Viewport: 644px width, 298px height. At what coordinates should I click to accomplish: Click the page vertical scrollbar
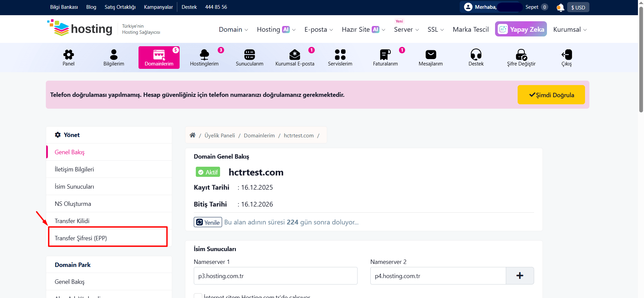coord(641,59)
